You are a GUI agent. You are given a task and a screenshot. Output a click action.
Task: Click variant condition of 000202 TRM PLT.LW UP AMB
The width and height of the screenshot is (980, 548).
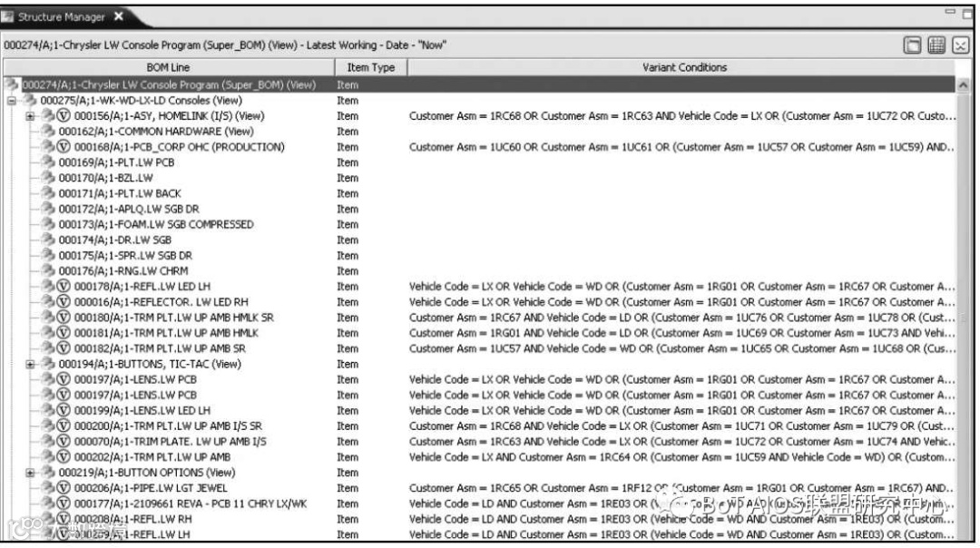coord(681,457)
